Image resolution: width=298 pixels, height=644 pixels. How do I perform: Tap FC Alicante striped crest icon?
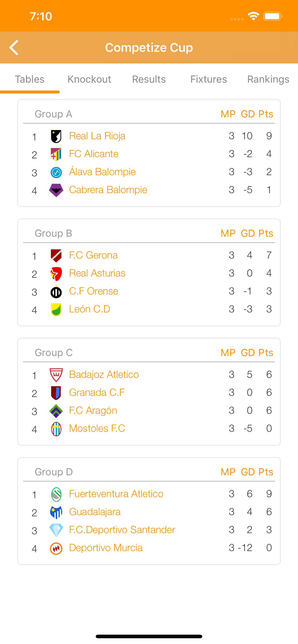tap(56, 154)
